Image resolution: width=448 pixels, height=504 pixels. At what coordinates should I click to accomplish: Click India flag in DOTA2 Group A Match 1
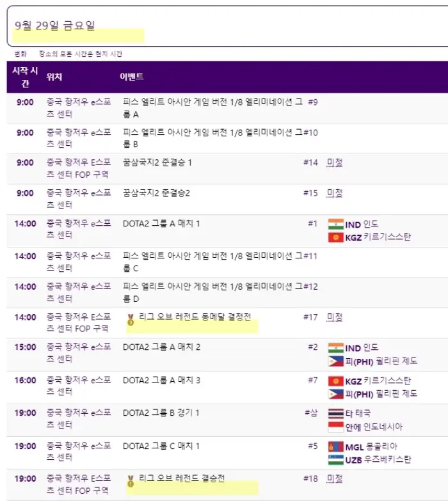(x=335, y=224)
